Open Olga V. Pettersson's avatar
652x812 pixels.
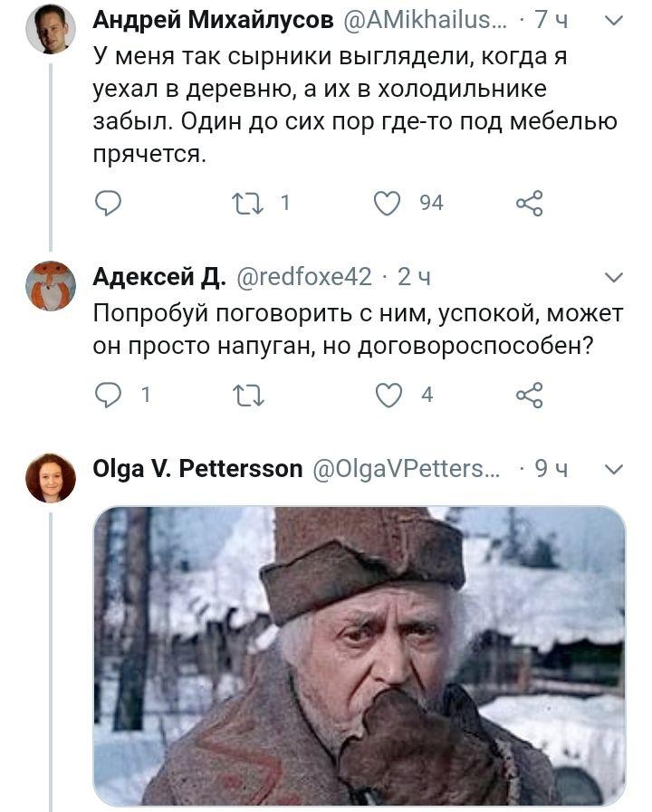[50, 478]
